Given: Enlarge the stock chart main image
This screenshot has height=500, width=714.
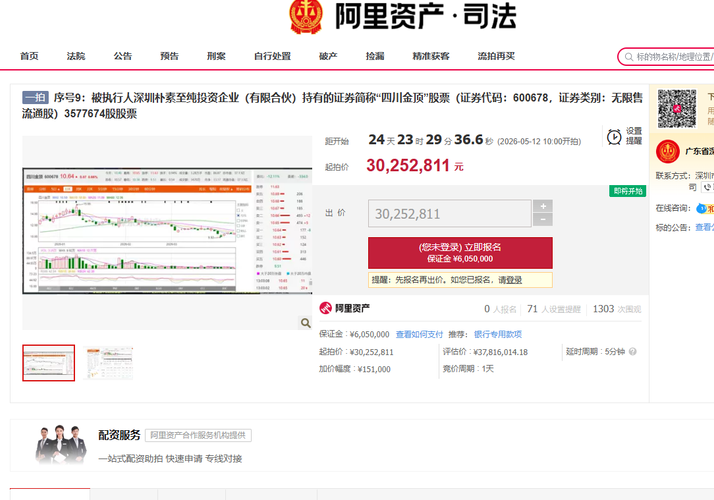Looking at the screenshot, I should (167, 231).
